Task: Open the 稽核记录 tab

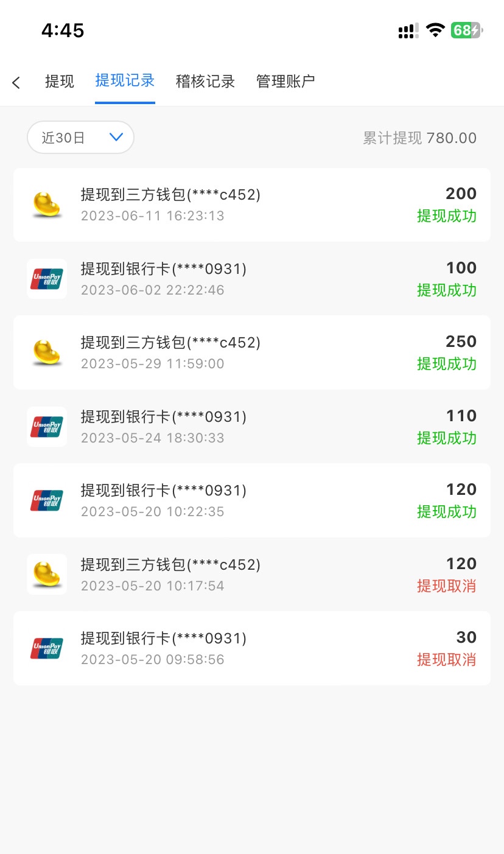Action: coord(205,82)
